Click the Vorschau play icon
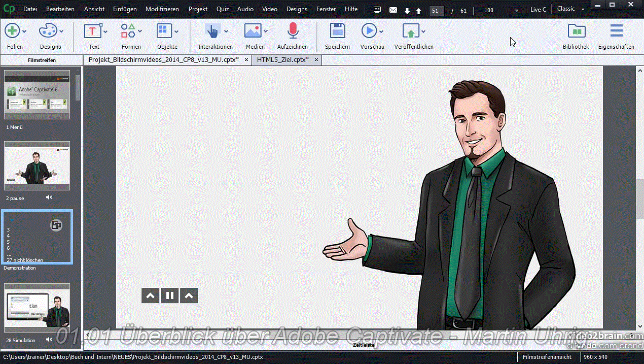 (x=369, y=31)
